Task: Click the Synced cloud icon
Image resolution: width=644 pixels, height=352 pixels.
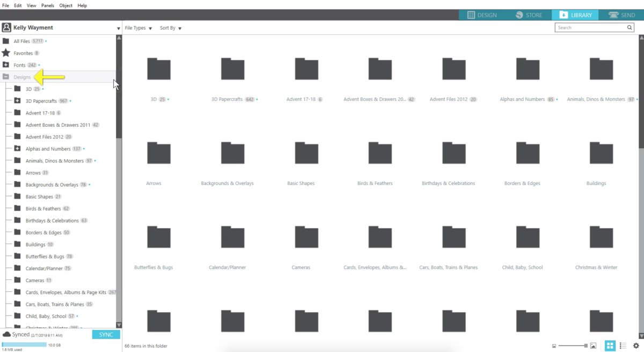Action: [6, 334]
